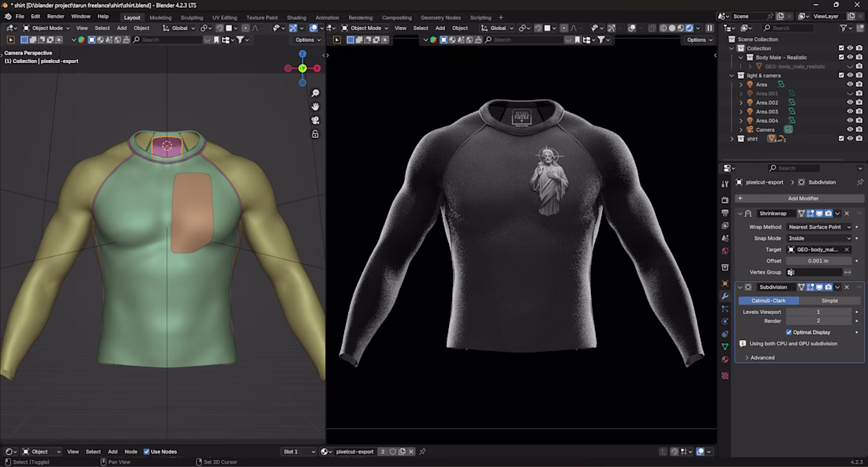Open Object Mode dropdown in left viewport
This screenshot has width=868, height=467.
coord(47,28)
